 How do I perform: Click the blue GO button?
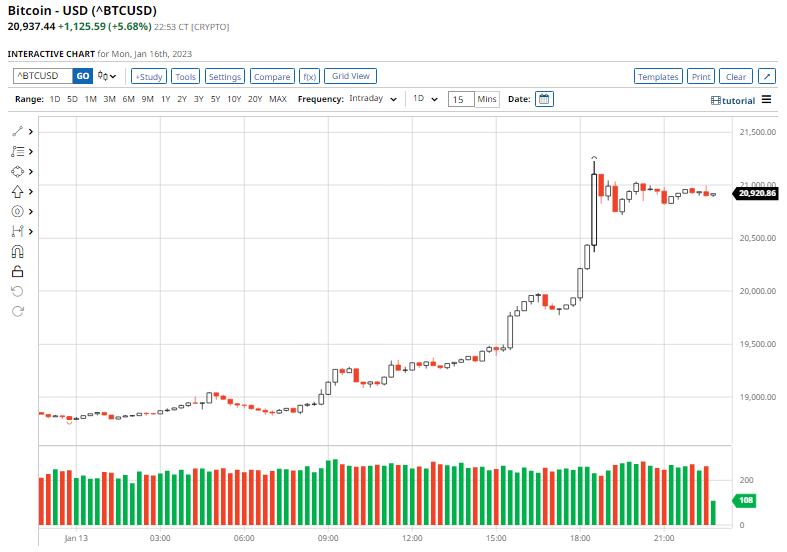(x=83, y=76)
